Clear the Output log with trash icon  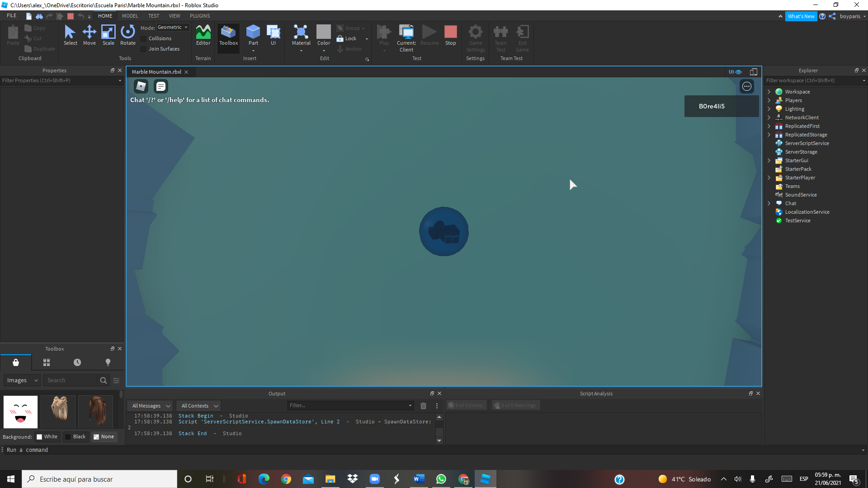click(423, 406)
